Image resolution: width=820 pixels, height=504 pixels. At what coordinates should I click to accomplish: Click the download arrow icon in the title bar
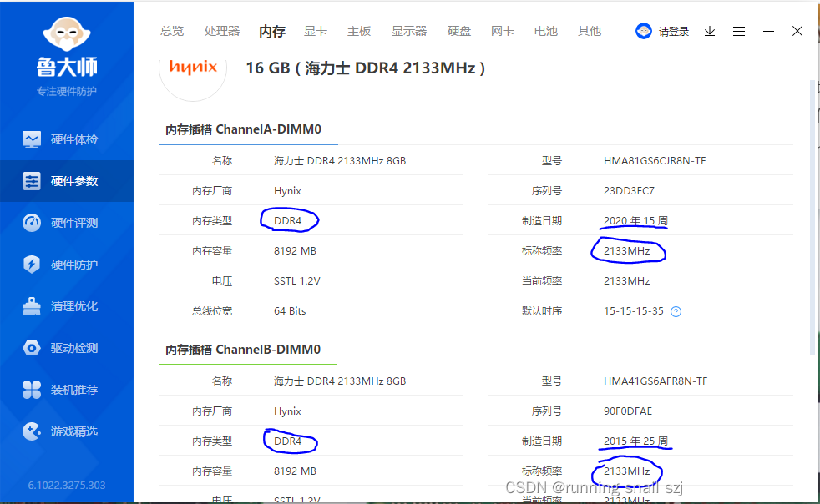(x=710, y=32)
